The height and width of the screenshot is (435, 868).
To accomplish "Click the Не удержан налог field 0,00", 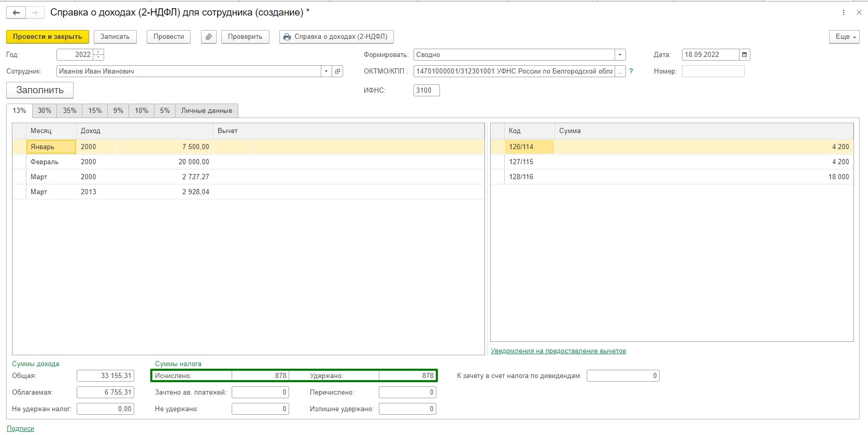I will pyautogui.click(x=105, y=409).
